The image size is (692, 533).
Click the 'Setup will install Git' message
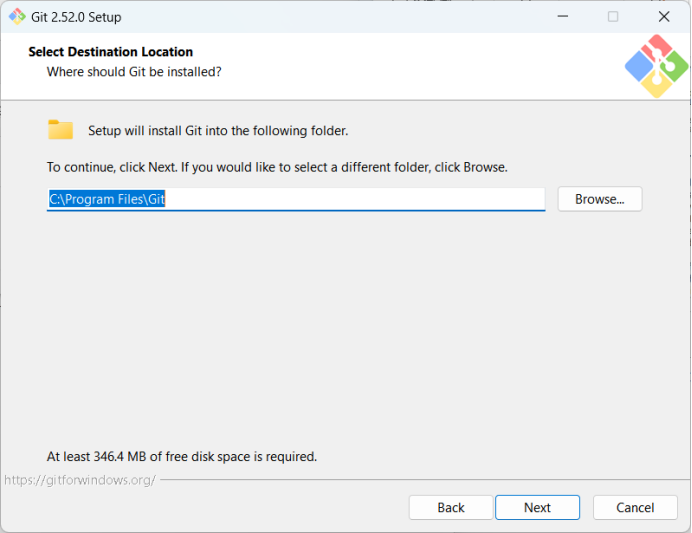[218, 131]
